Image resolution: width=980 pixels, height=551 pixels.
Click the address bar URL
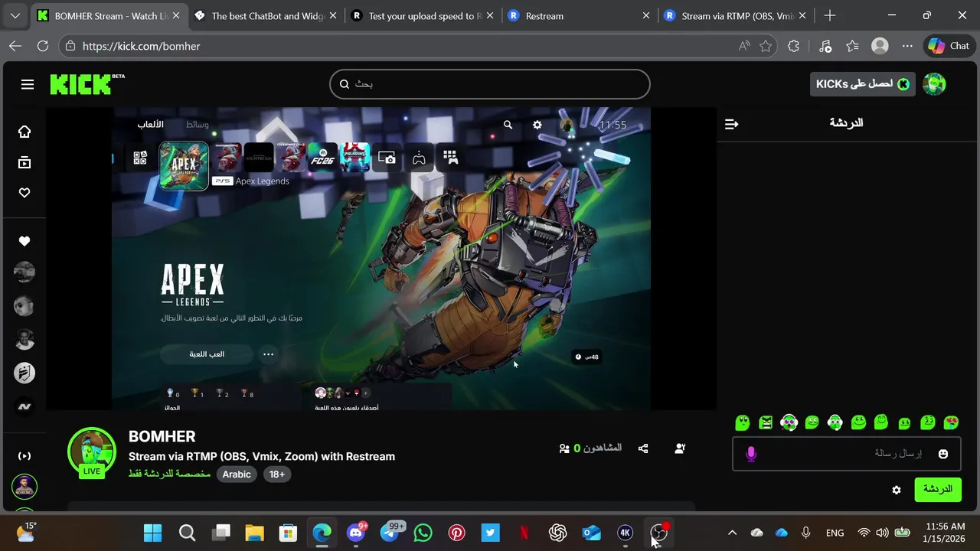click(x=141, y=46)
